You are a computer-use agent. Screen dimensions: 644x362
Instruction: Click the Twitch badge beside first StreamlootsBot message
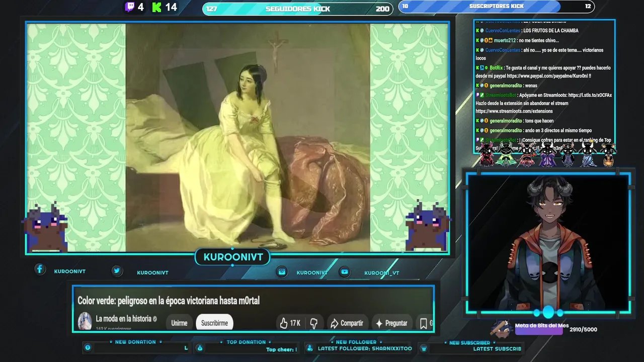[x=477, y=95]
